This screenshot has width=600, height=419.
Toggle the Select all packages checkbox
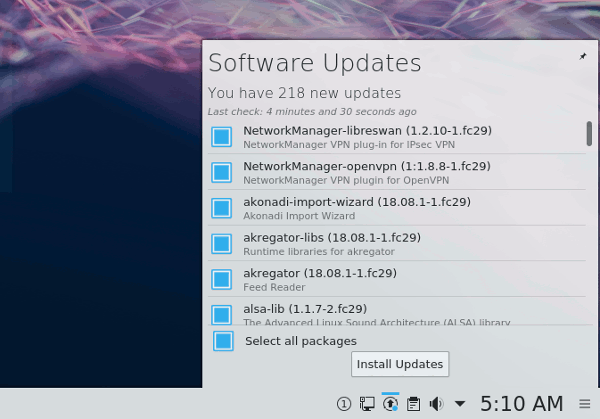point(223,341)
